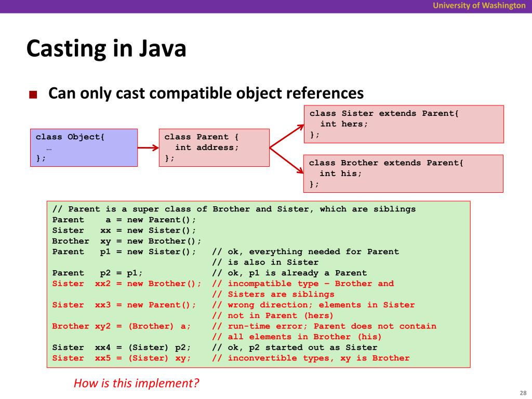Click 'class Brother extends Parent{' line
Viewport: 532px width, 399px height.
pos(386,163)
